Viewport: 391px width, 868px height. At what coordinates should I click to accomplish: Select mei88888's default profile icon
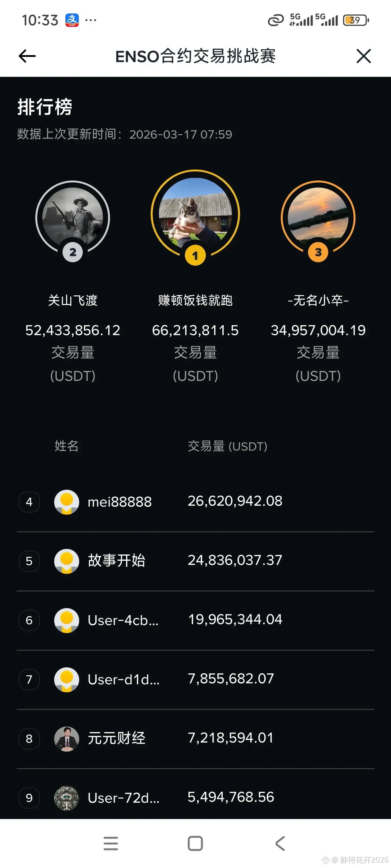pyautogui.click(x=66, y=502)
